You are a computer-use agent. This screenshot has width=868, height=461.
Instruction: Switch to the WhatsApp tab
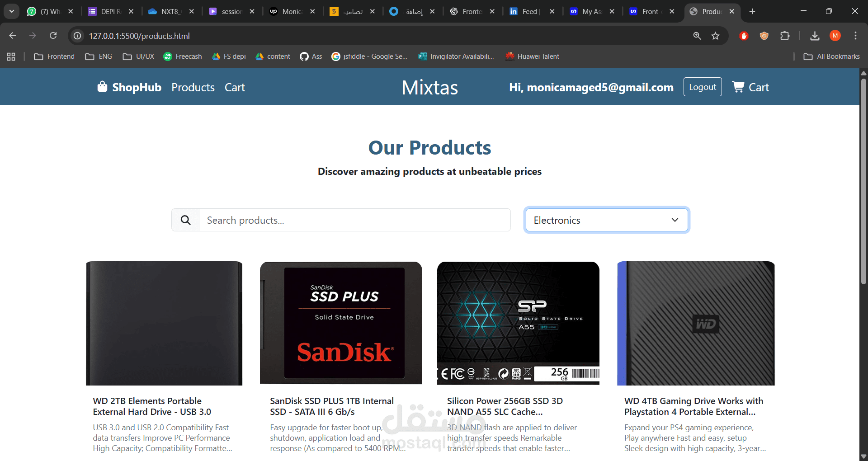[x=44, y=11]
